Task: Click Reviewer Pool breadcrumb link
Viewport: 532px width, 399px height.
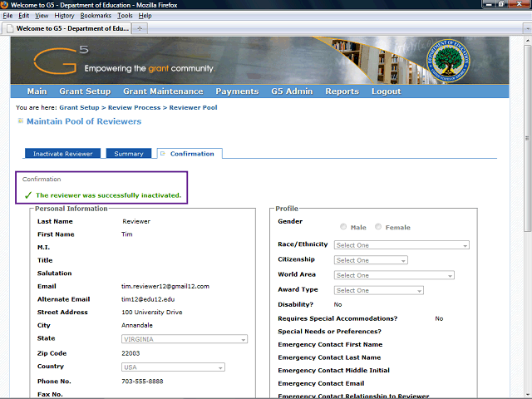Action: pyautogui.click(x=193, y=107)
